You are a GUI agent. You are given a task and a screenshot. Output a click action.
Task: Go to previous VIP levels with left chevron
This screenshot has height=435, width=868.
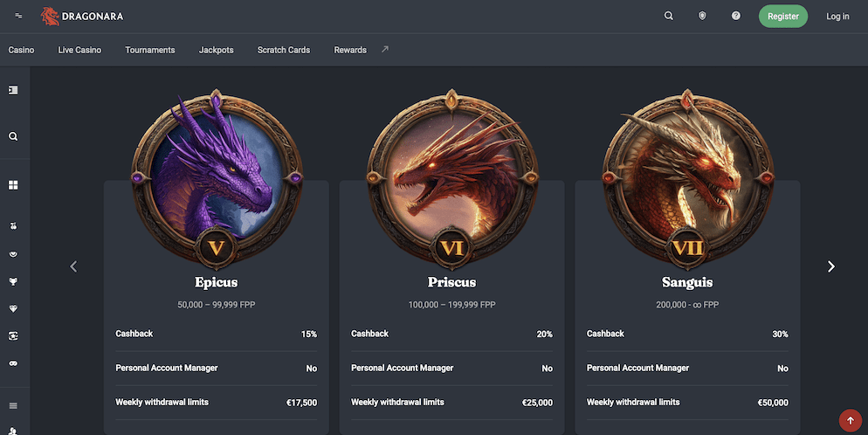[x=73, y=266]
